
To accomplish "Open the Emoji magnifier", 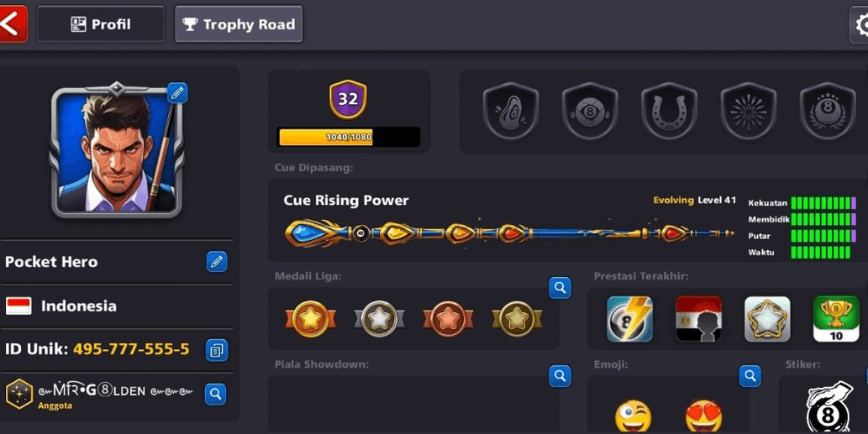I will click(750, 376).
